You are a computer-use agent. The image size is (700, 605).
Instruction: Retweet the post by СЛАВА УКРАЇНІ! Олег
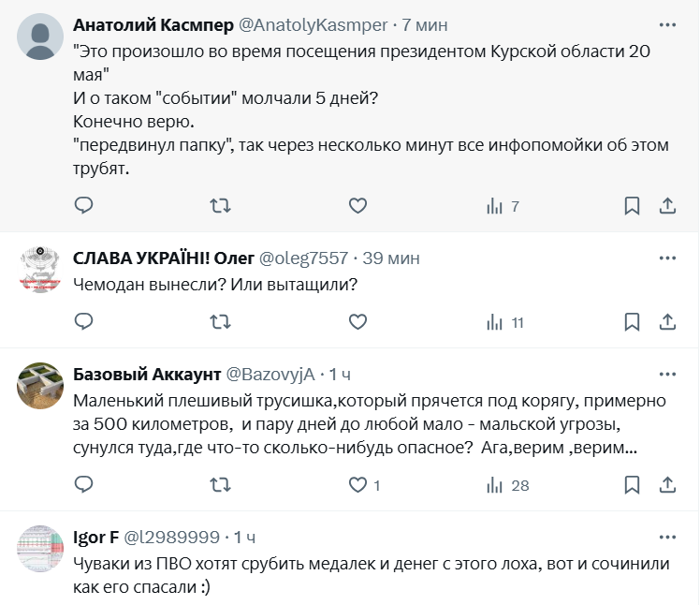(x=220, y=322)
